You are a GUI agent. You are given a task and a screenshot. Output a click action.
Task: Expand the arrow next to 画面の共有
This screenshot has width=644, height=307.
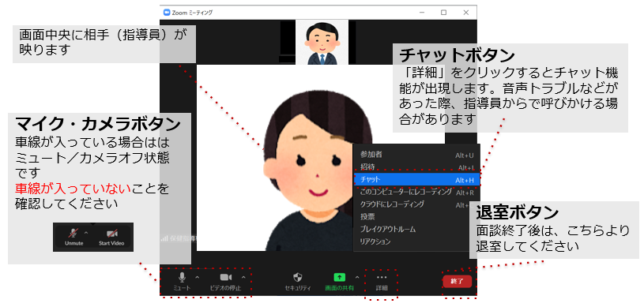[357, 278]
